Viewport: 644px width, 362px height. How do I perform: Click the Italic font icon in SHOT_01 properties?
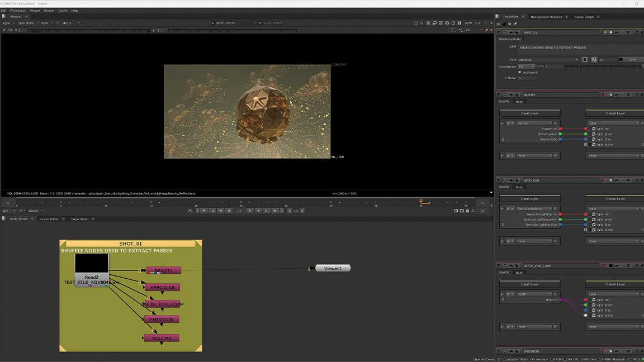(594, 59)
